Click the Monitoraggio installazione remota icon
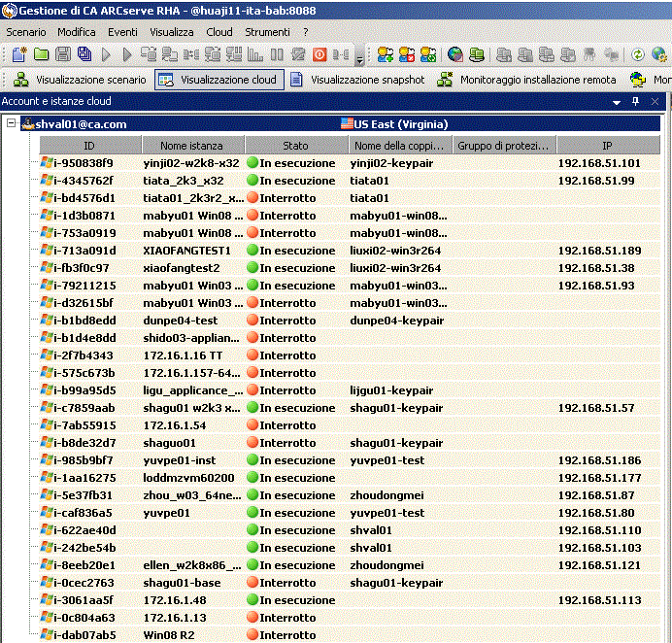Screen dimensions: 672x643 click(446, 80)
